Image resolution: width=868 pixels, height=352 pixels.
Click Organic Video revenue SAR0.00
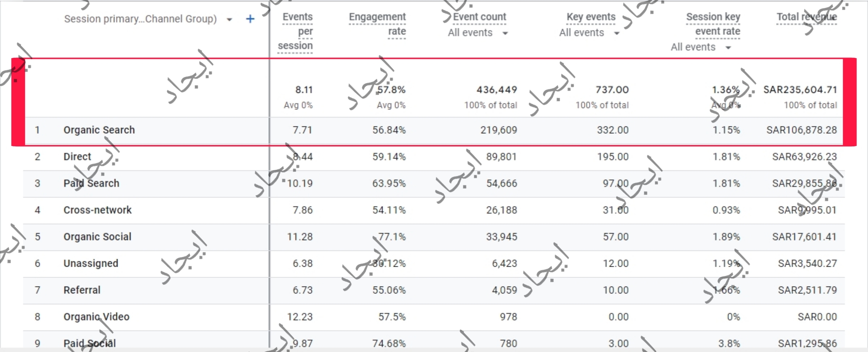tap(817, 317)
